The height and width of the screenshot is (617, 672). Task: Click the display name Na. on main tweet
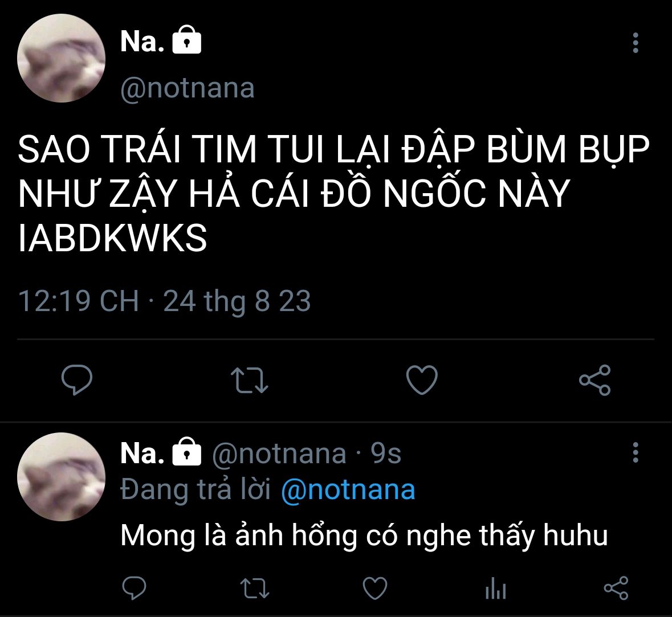click(x=142, y=42)
